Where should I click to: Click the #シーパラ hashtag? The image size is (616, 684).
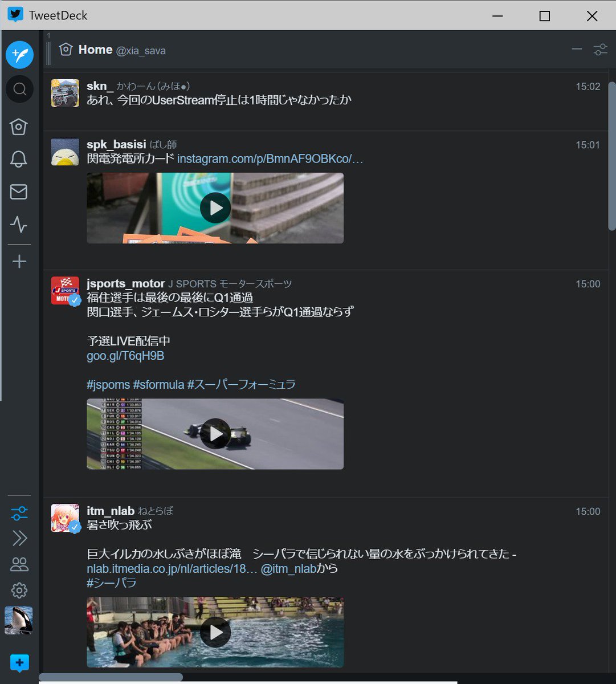coord(112,583)
